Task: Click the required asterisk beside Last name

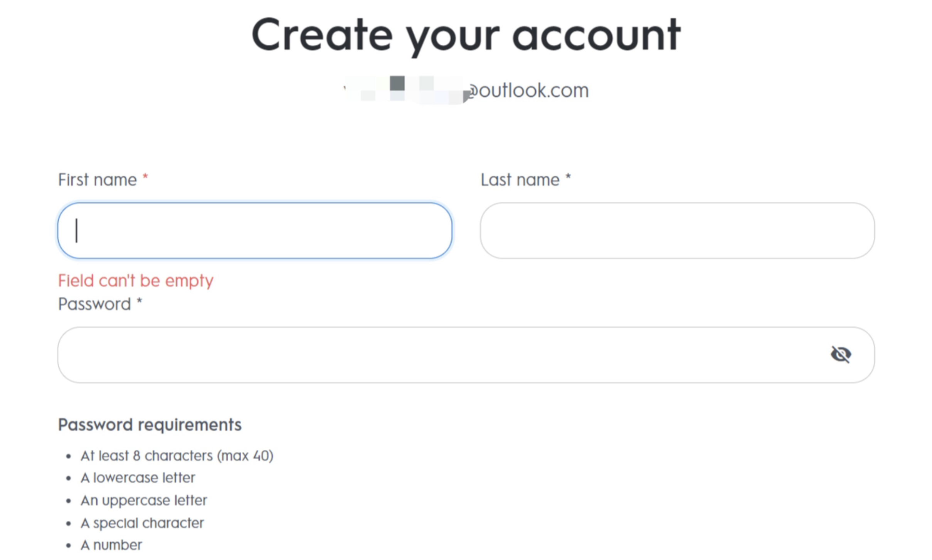Action: (x=568, y=178)
